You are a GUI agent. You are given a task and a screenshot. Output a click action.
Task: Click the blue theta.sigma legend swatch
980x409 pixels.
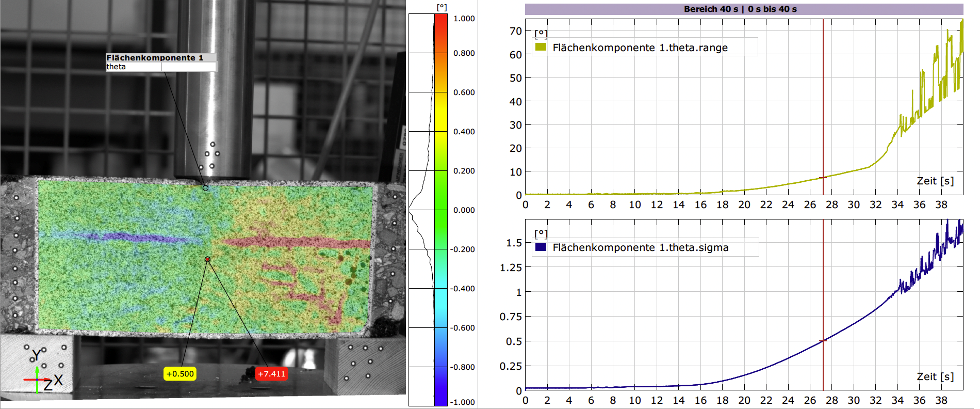[x=541, y=247]
